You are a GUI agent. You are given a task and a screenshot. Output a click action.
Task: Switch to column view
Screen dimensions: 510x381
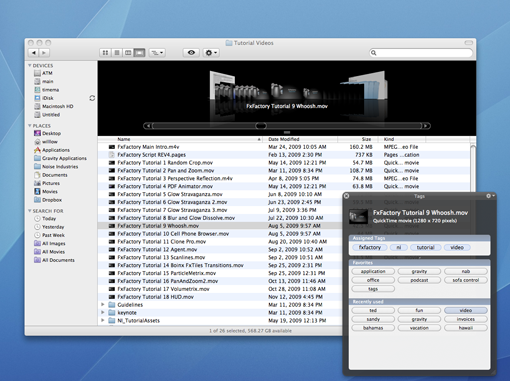(x=128, y=53)
